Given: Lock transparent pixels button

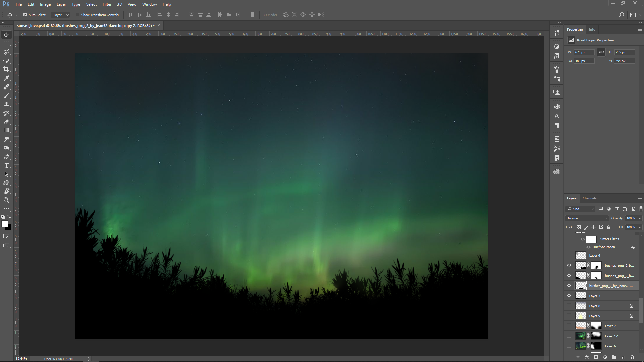Looking at the screenshot, I should pos(579,227).
